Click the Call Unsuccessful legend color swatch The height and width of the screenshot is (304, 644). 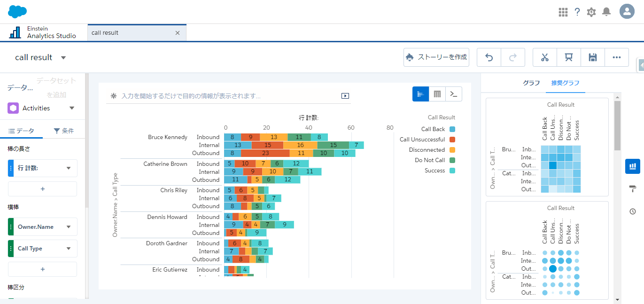452,140
